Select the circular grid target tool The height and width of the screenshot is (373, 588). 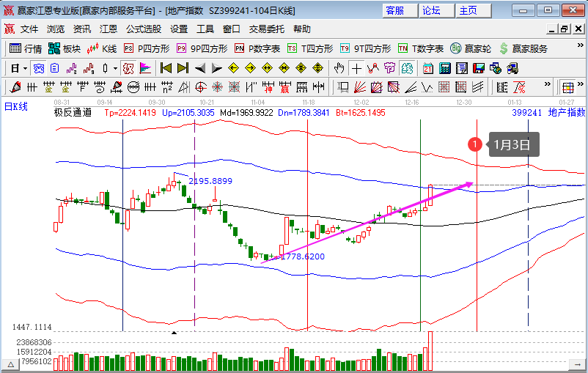pos(218,87)
